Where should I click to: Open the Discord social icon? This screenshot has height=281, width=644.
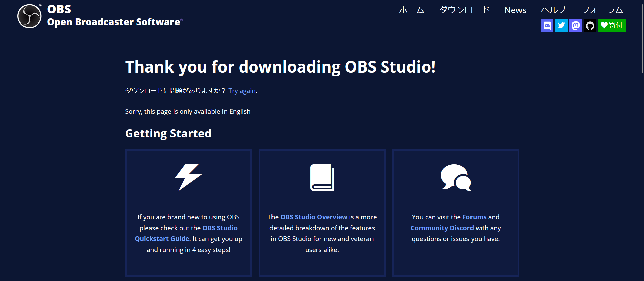click(x=547, y=26)
